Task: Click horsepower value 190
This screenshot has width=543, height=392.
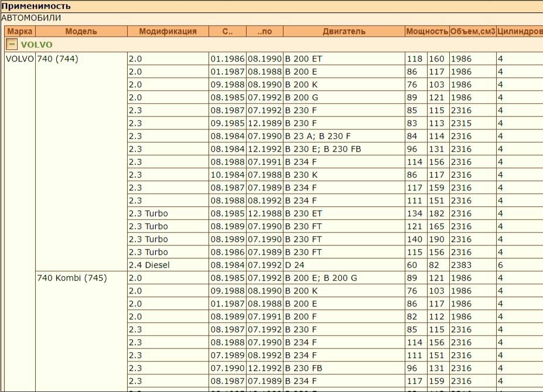Action: pos(437,239)
